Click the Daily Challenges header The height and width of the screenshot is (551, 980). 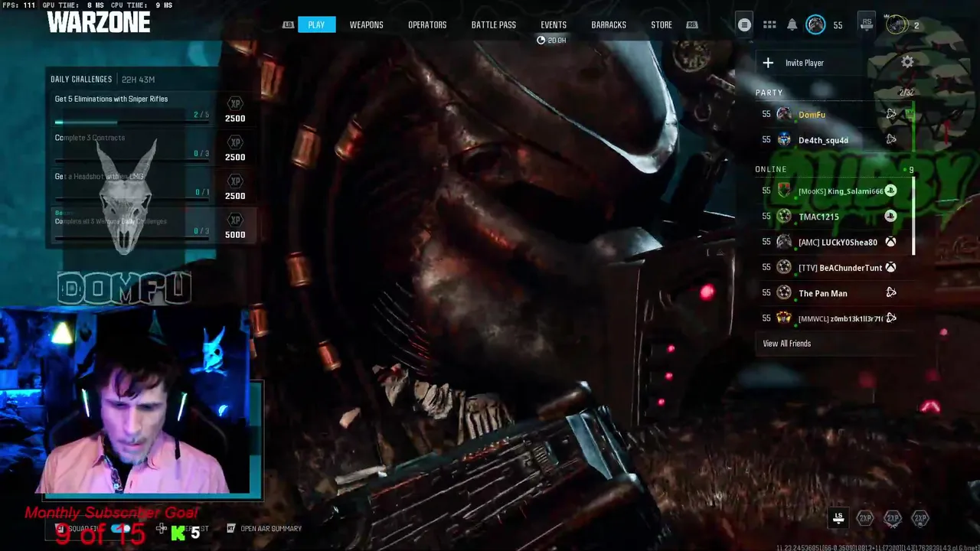coord(81,80)
